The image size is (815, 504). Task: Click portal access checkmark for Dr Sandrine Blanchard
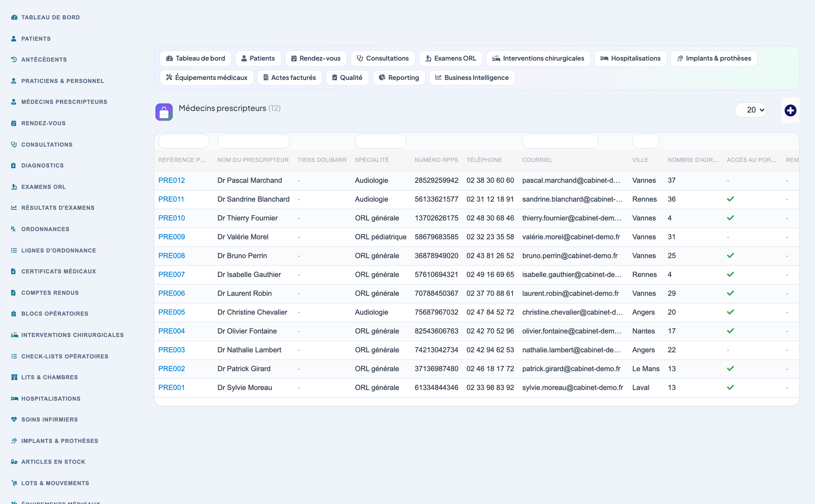tap(730, 199)
